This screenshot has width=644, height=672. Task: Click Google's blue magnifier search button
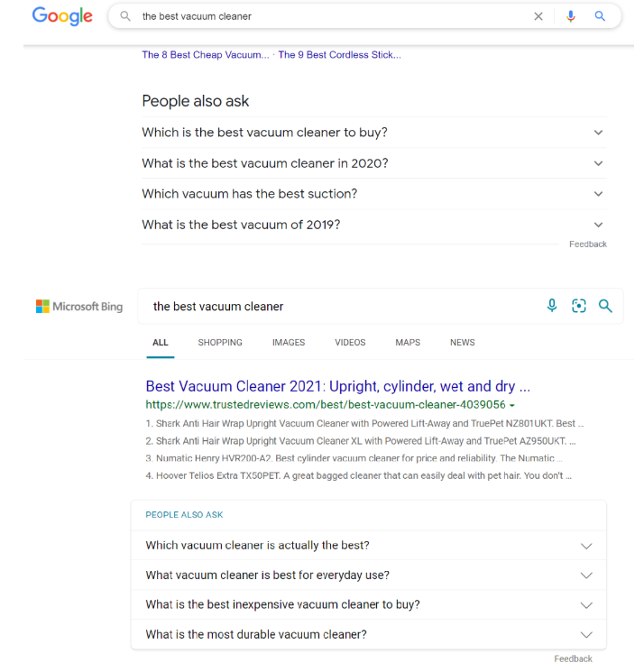[600, 16]
